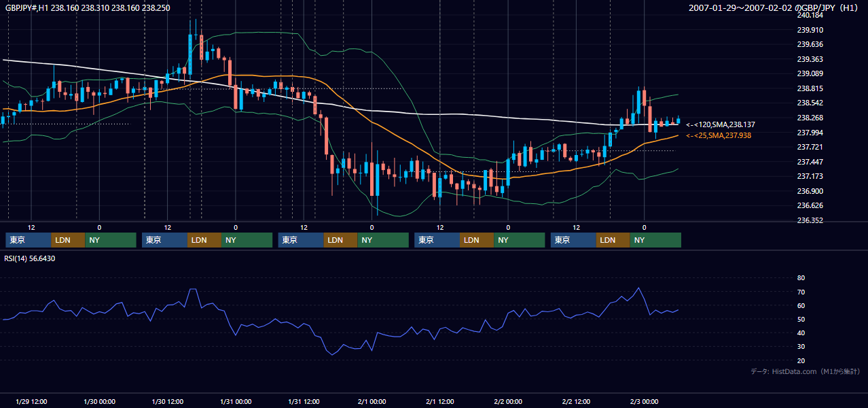
Task: Select the 東京 session block above 1/29 12:00
Action: [x=29, y=240]
